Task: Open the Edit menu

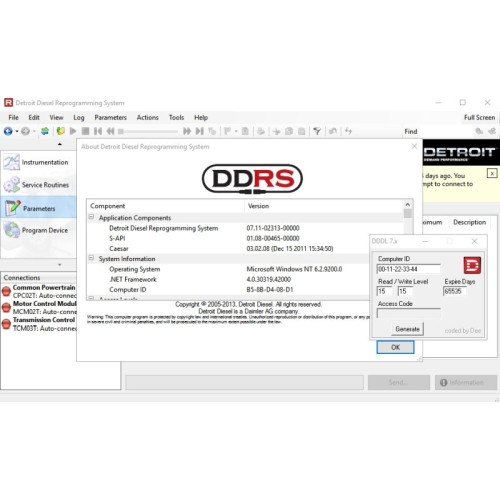Action: pyautogui.click(x=34, y=117)
